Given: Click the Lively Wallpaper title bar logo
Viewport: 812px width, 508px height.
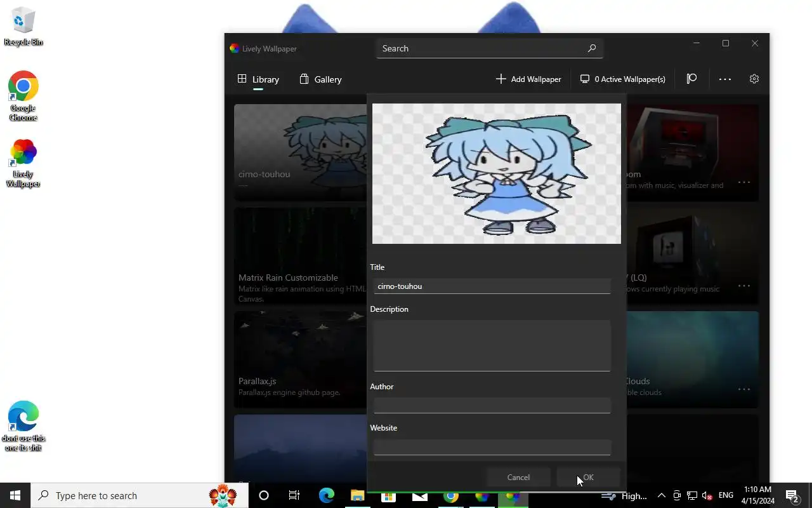Looking at the screenshot, I should tap(234, 48).
